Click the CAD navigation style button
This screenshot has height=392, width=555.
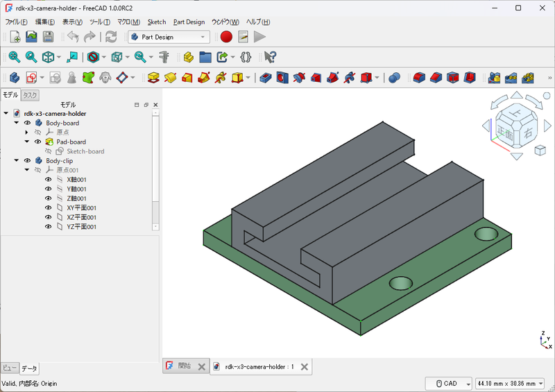click(449, 383)
